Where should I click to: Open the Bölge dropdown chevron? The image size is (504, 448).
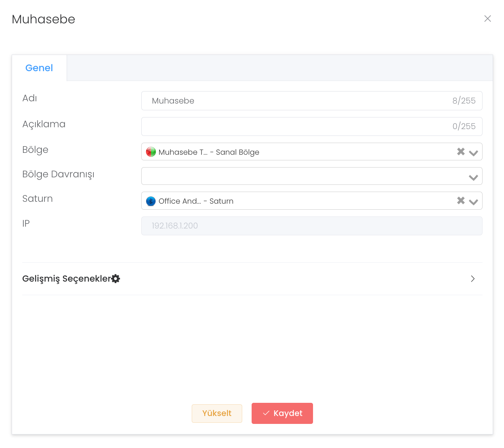(473, 152)
